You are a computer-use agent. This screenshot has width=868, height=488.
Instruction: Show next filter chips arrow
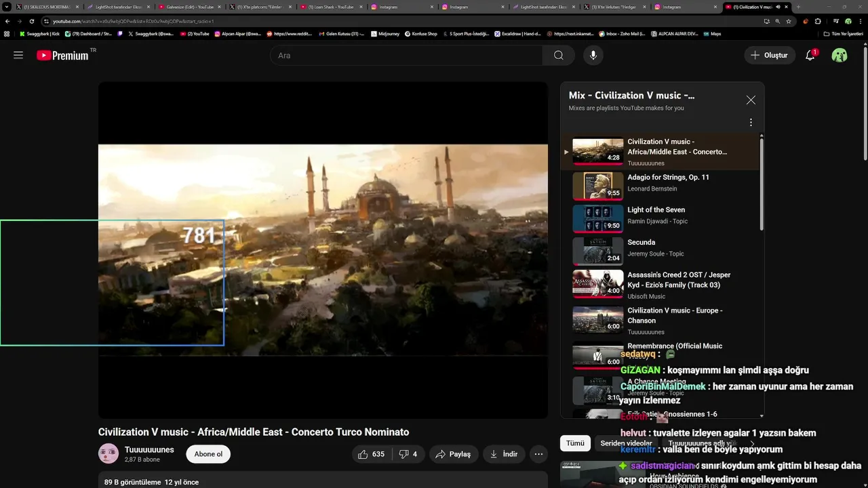(752, 443)
